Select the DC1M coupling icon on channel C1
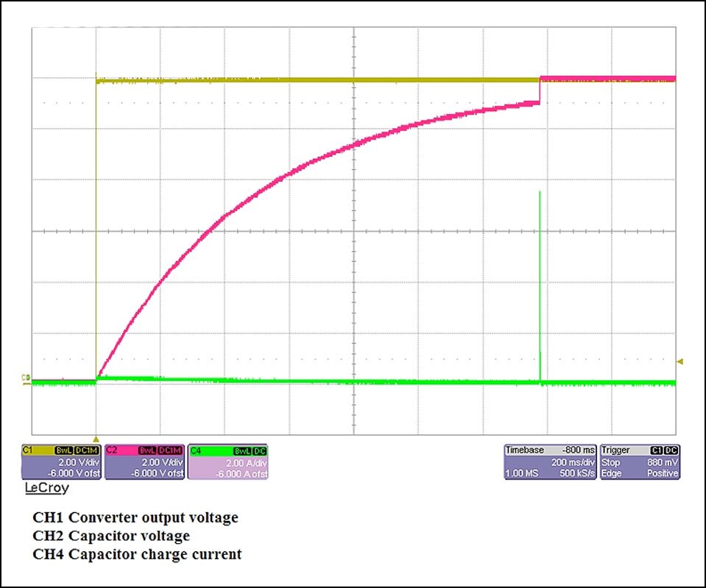Viewport: 706px width, 588px height. [88, 450]
